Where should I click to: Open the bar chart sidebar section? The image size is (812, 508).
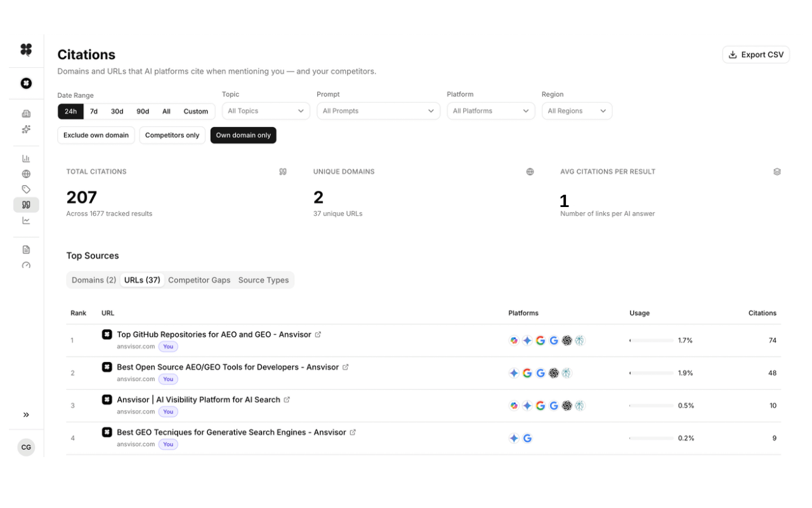tap(26, 159)
